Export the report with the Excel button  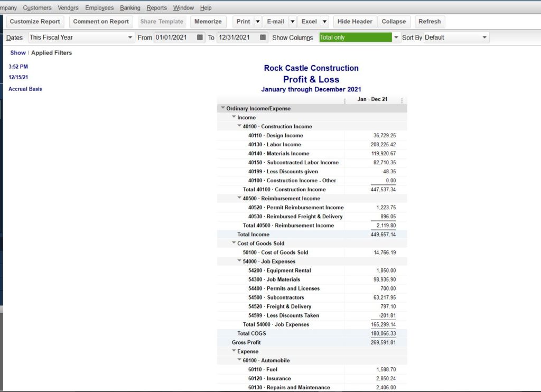[x=309, y=21]
